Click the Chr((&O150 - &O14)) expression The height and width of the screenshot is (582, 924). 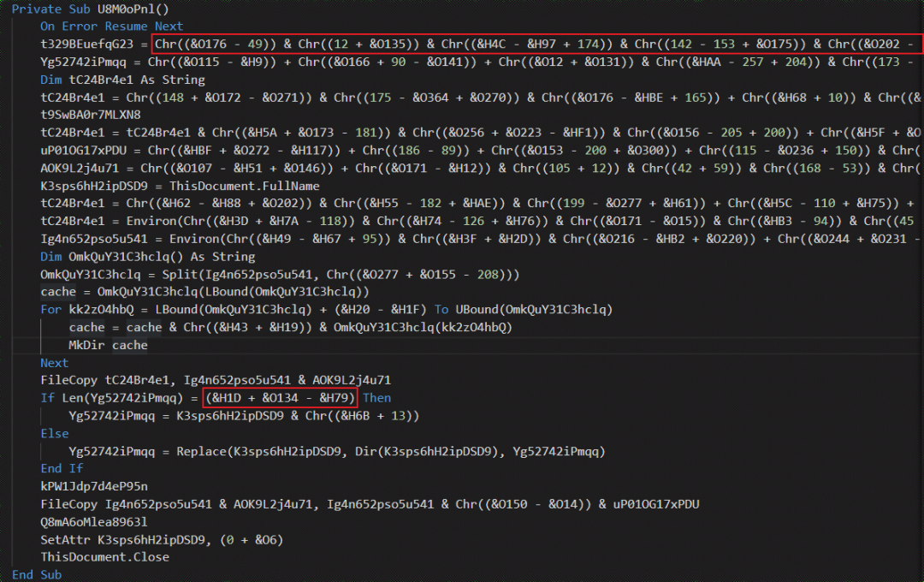[x=523, y=504]
